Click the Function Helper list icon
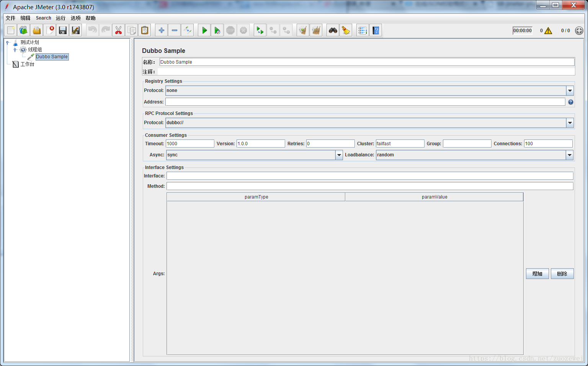Screen dimensions: 588x366 point(363,30)
